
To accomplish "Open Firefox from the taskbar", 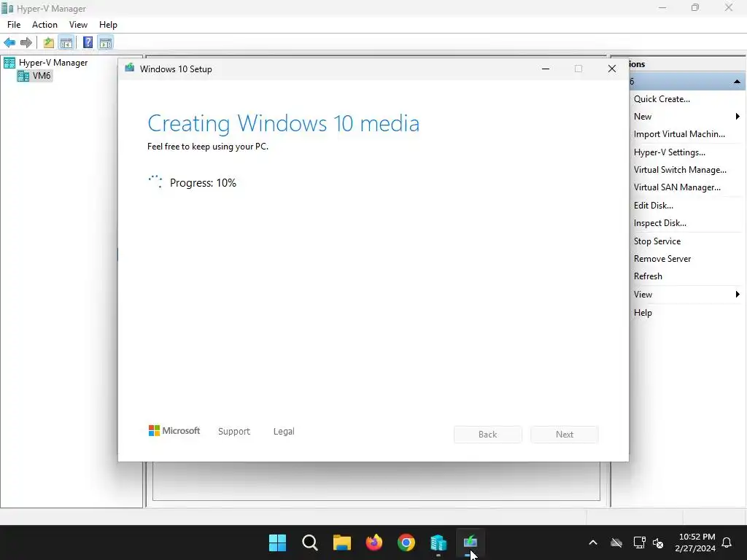I will pos(374,542).
